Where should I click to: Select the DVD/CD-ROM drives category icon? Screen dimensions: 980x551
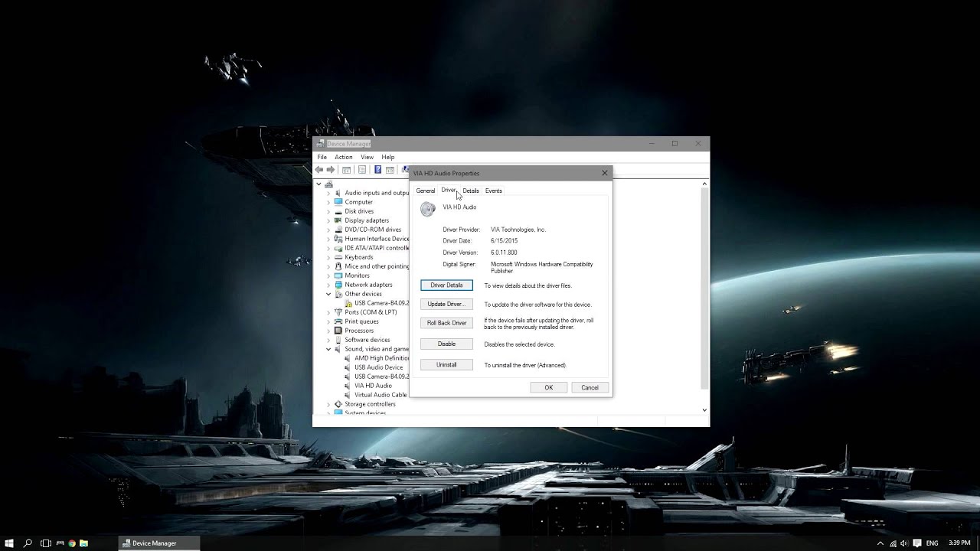338,230
